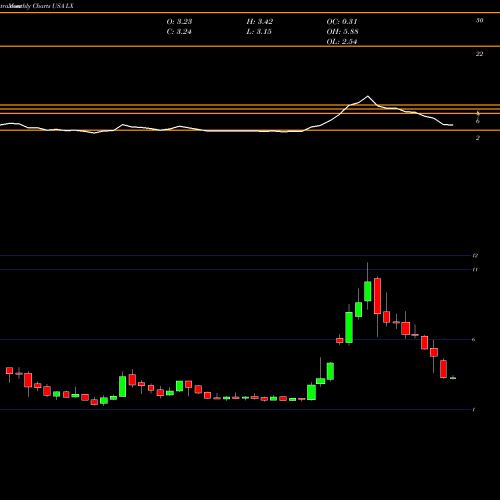Click the 'OL: 2.54' reading
Image resolution: width=500 pixels, height=500 pixels.
[x=342, y=42]
